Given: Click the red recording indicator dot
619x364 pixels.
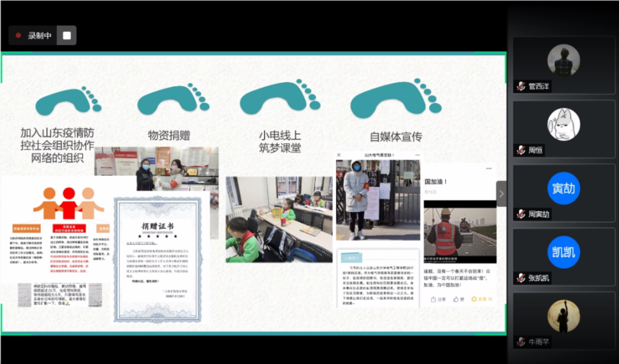Looking at the screenshot, I should coord(18,35).
